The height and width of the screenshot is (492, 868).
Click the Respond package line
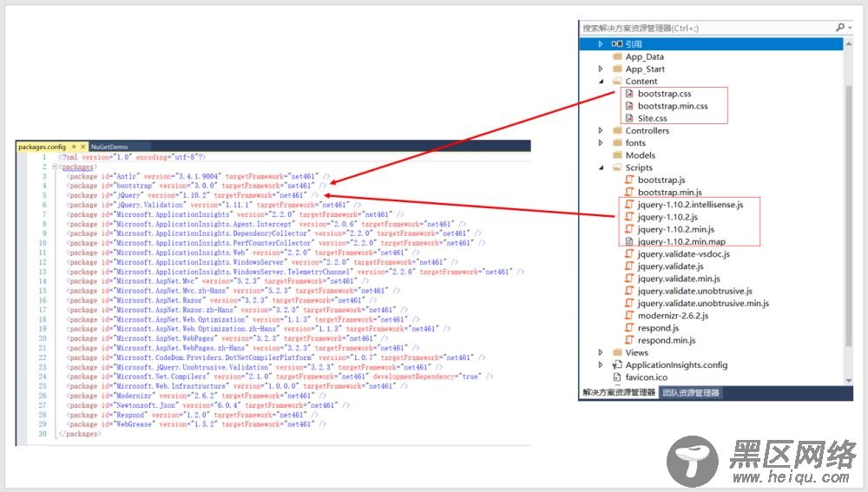[x=194, y=415]
